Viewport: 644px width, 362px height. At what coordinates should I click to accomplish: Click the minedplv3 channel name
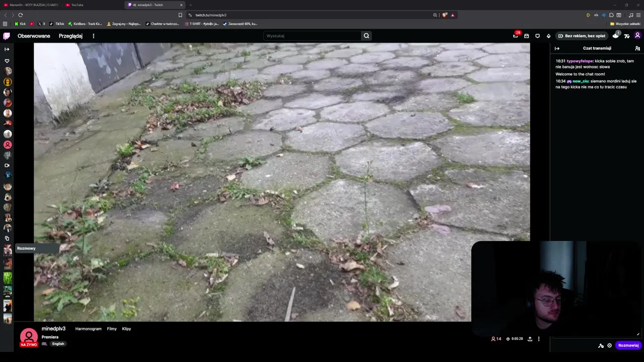53,329
